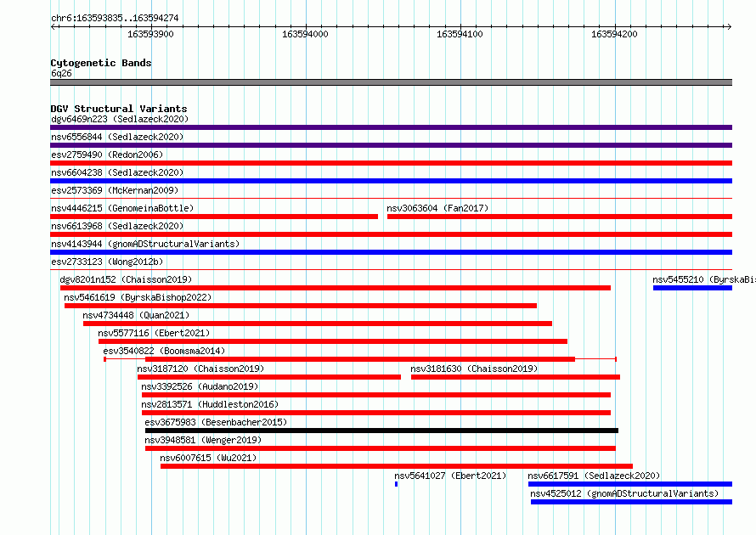Open nsv3187120 (Chaisson2019) label

[200, 369]
